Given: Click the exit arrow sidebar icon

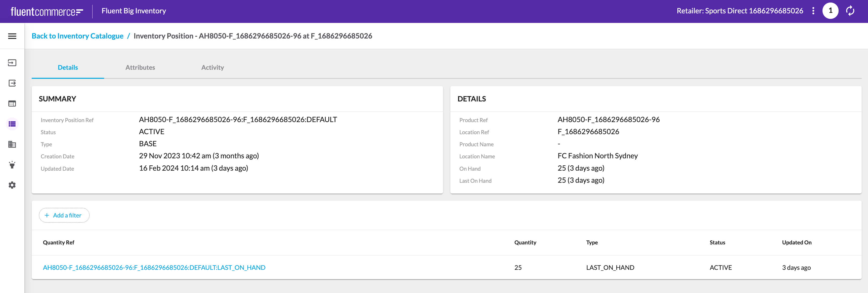Looking at the screenshot, I should pos(12,83).
